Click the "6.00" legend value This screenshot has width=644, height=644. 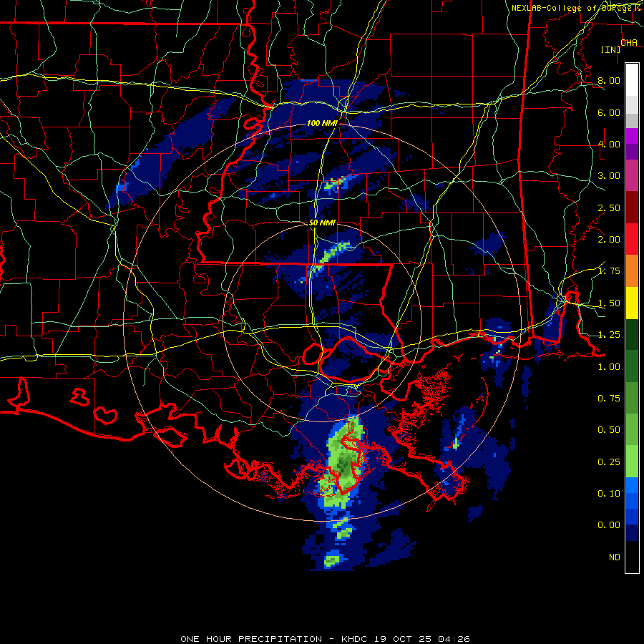(609, 112)
